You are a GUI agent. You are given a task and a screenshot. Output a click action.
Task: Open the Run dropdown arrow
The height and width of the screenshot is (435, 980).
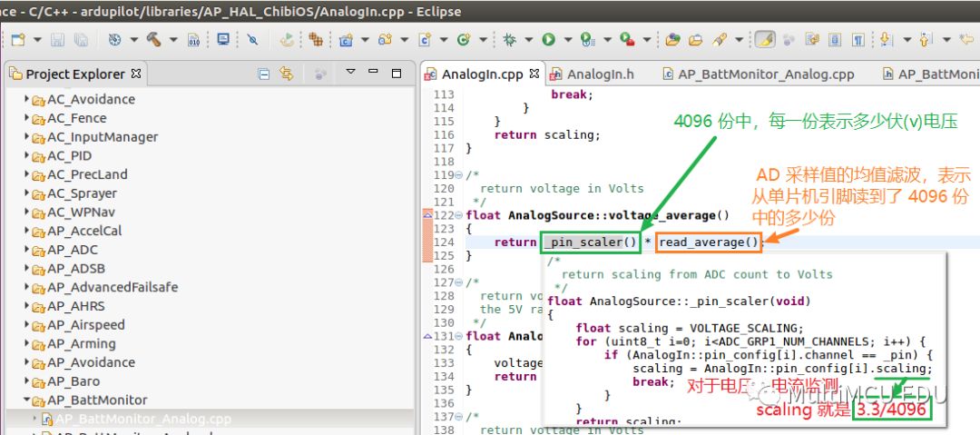tap(568, 39)
